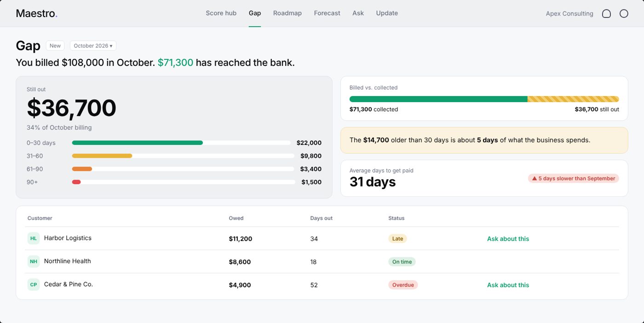Screen dimensions: 644x323
Task: Click the $22,000 value for 0–30 days
Action: (x=309, y=143)
